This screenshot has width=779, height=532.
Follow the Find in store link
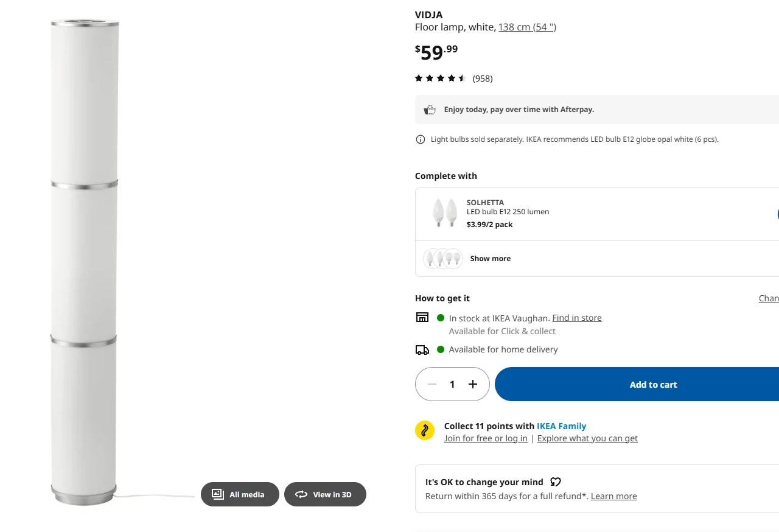pyautogui.click(x=577, y=318)
